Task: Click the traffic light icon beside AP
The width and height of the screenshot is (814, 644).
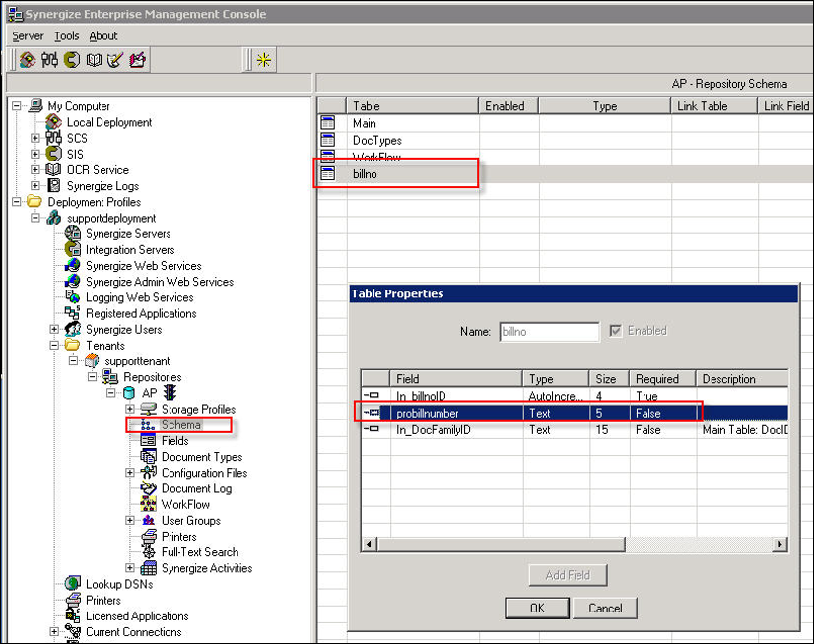Action: 170,392
